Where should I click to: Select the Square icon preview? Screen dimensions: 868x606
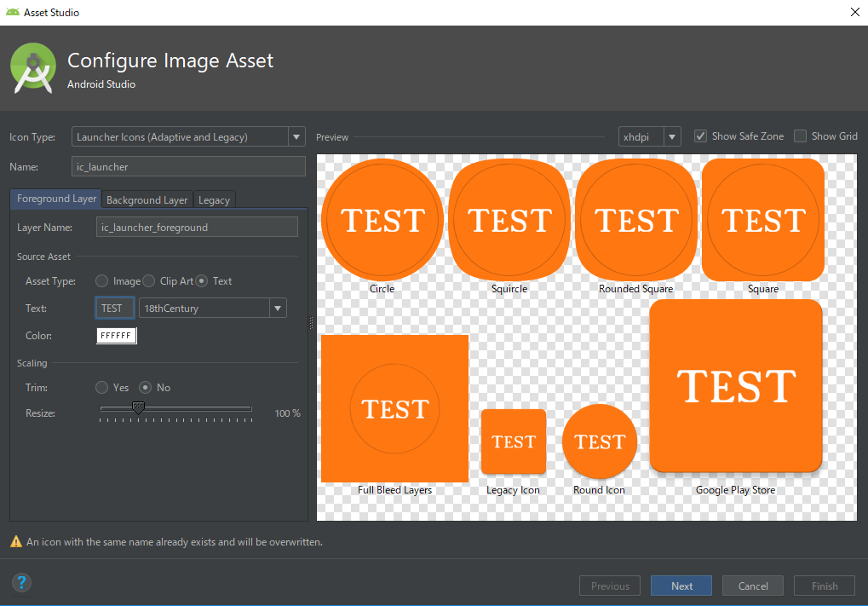(x=763, y=220)
